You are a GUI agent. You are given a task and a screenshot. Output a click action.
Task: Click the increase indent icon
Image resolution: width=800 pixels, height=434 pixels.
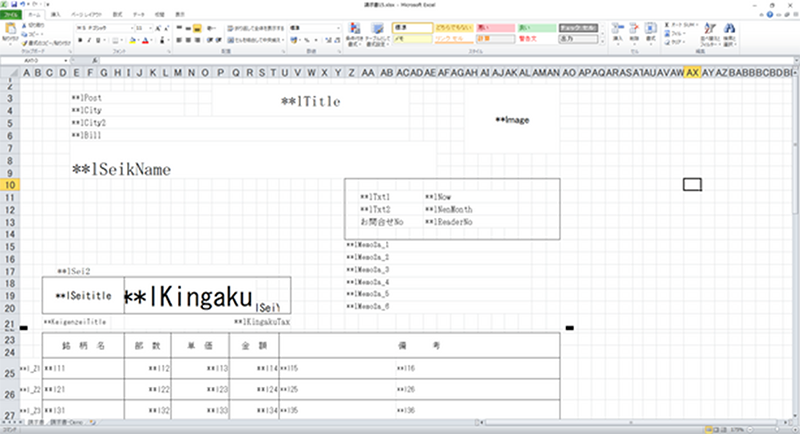pos(218,40)
